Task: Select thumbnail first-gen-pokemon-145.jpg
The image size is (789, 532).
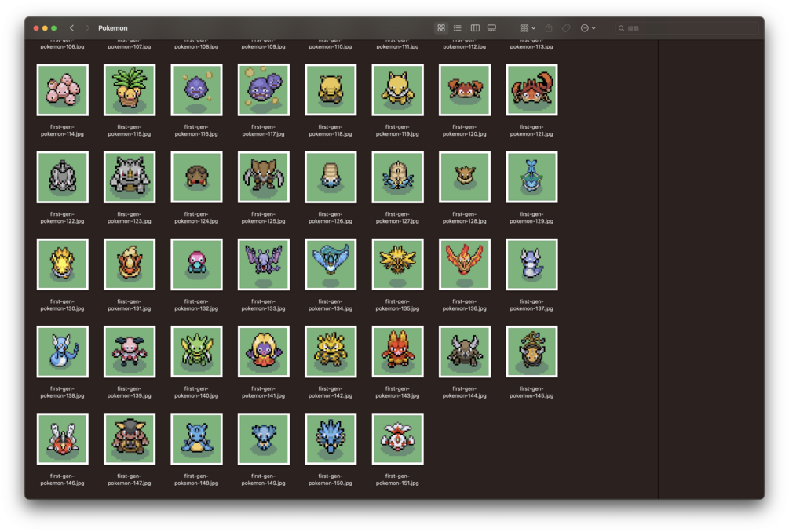Action: tap(531, 352)
